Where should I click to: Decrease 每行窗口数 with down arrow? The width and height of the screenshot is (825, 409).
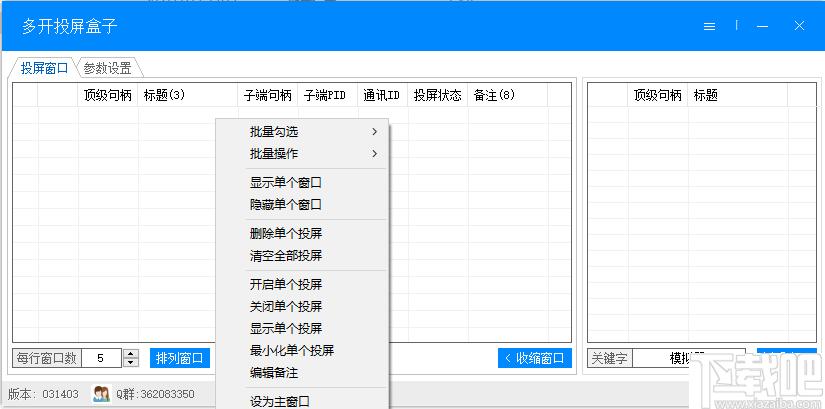coord(131,363)
